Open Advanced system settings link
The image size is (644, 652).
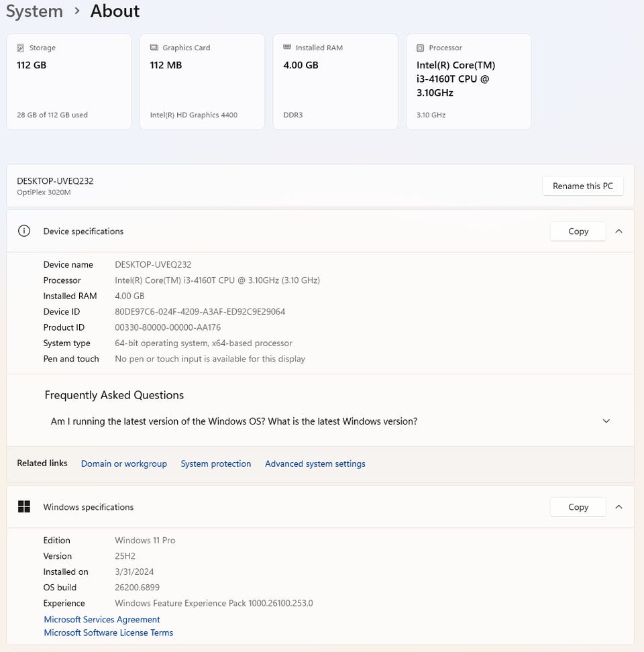click(315, 464)
